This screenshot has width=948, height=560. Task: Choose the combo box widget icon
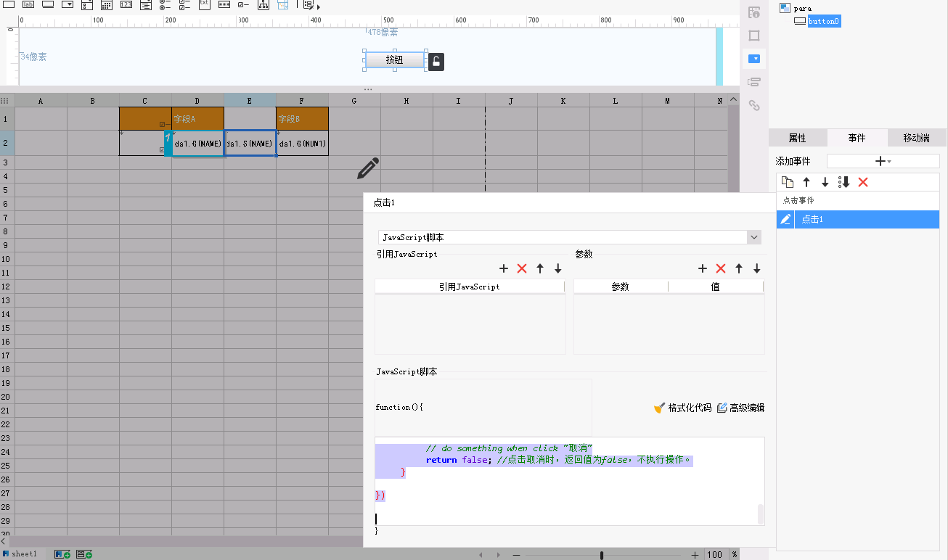[x=67, y=4]
